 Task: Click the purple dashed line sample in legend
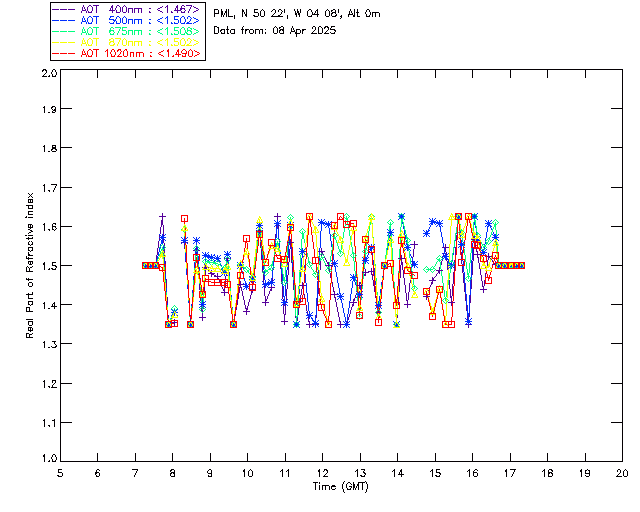pyautogui.click(x=64, y=9)
